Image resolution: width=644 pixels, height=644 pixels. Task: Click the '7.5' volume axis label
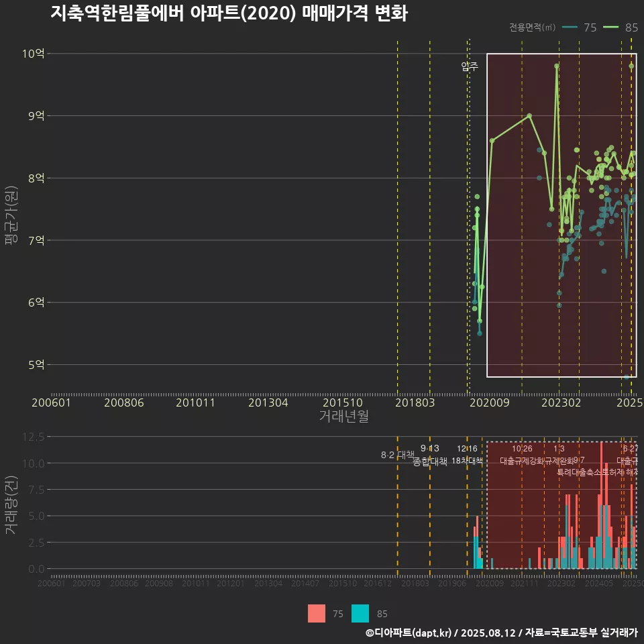(x=36, y=490)
